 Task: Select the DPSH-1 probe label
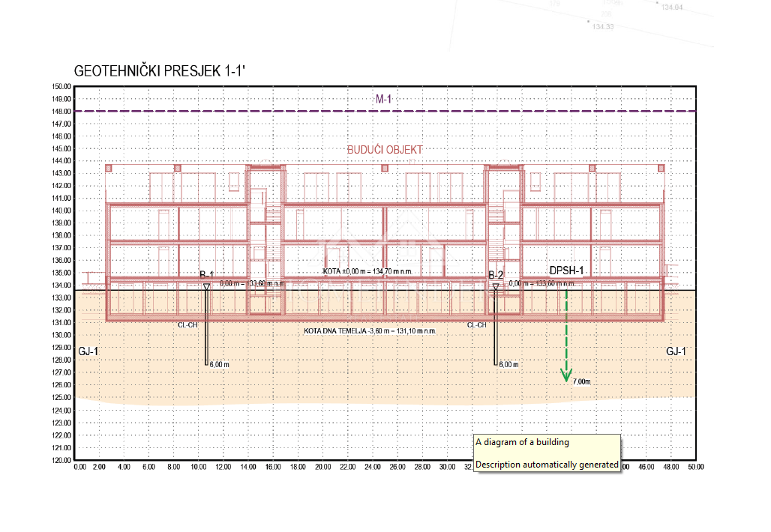(x=566, y=270)
